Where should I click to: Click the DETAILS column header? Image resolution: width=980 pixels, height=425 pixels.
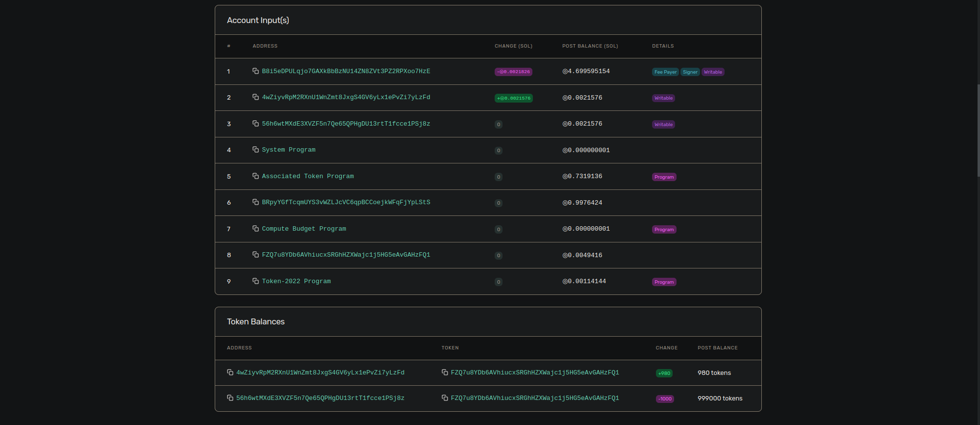coord(663,46)
